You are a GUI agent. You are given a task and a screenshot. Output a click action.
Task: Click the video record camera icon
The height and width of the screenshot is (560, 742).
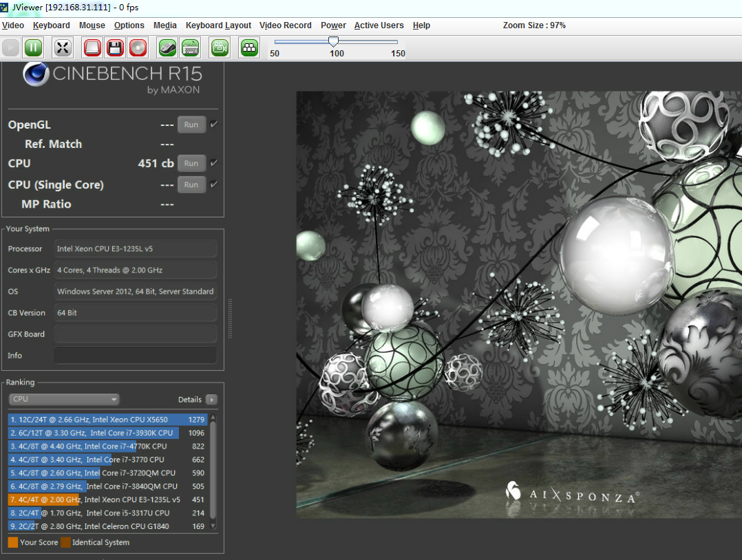point(220,47)
